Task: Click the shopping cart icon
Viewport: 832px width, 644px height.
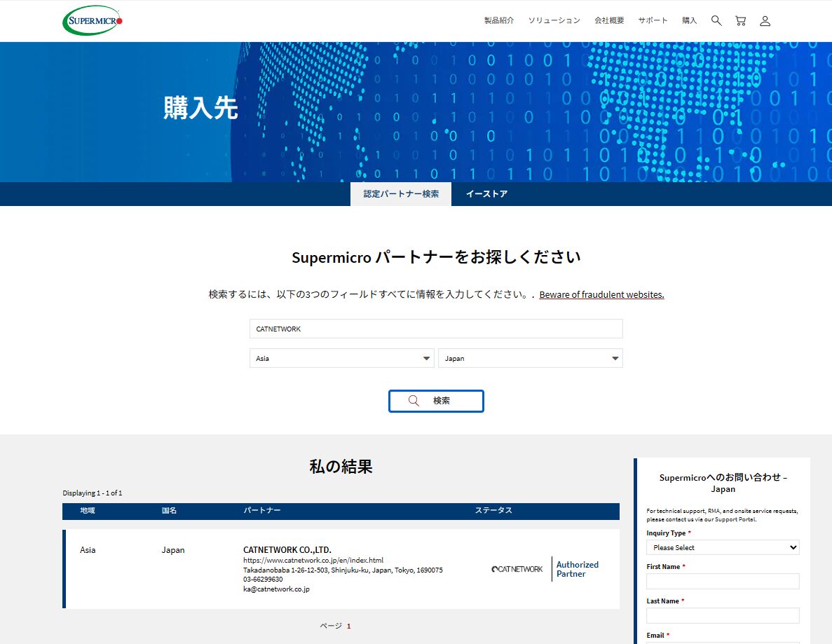Action: [740, 20]
